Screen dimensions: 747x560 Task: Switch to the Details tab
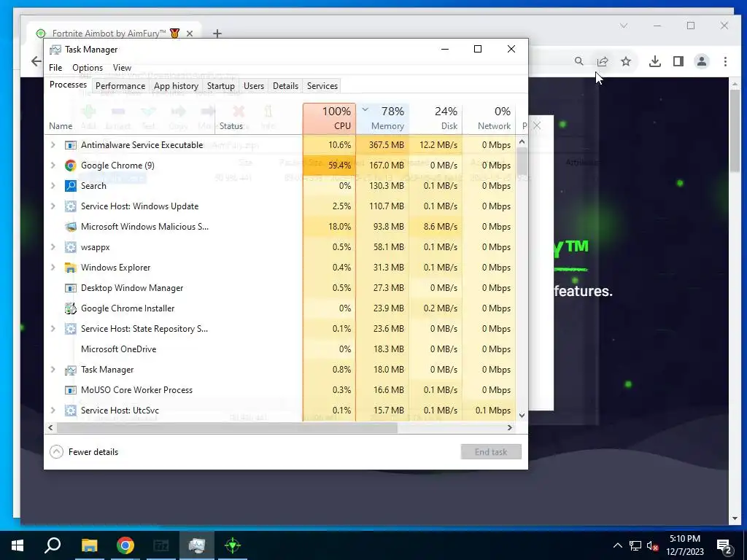coord(285,86)
